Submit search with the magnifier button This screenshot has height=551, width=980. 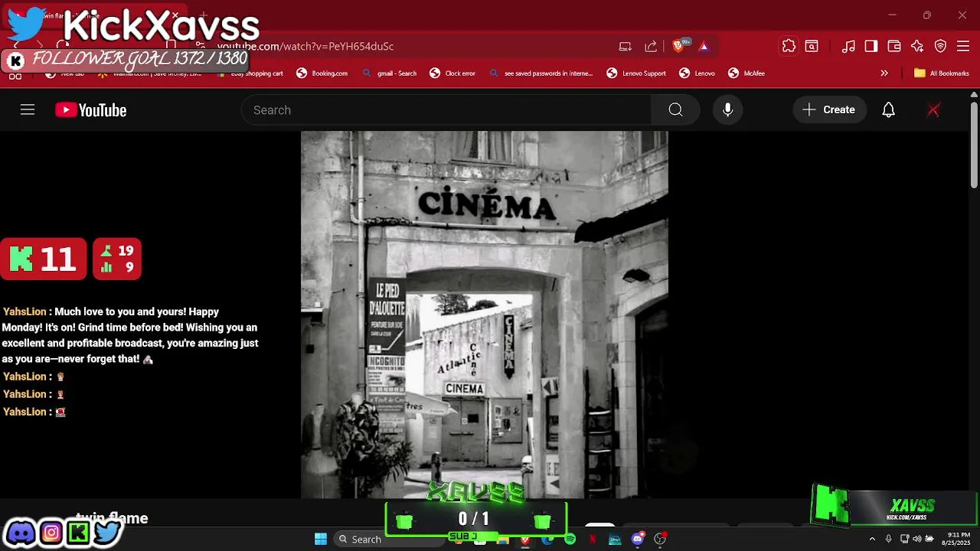click(675, 110)
